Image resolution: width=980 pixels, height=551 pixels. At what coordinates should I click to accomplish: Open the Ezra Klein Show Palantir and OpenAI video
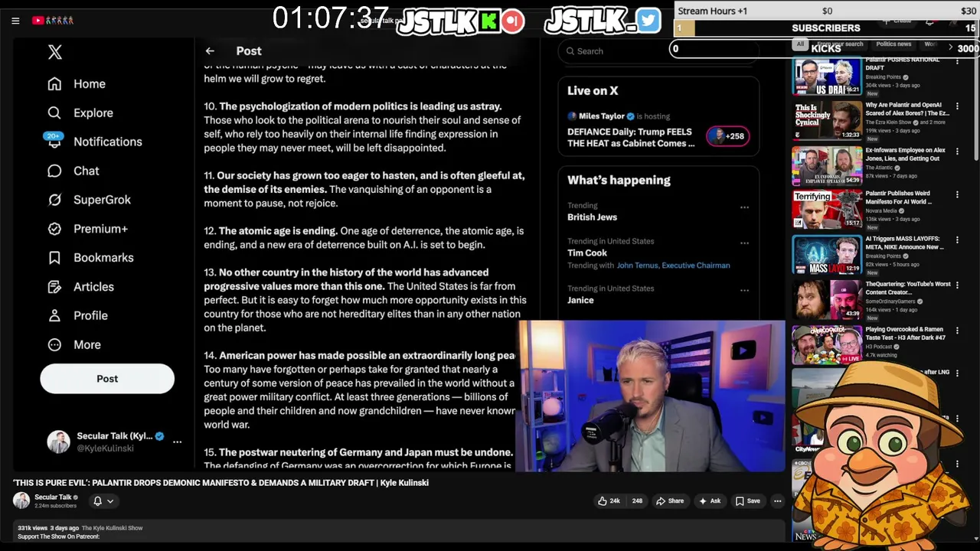point(827,121)
